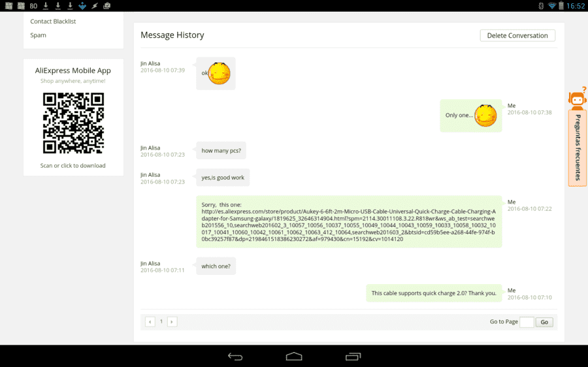Click timestamp 2016-08-10 07:10
This screenshot has width=588, height=367.
click(x=529, y=298)
